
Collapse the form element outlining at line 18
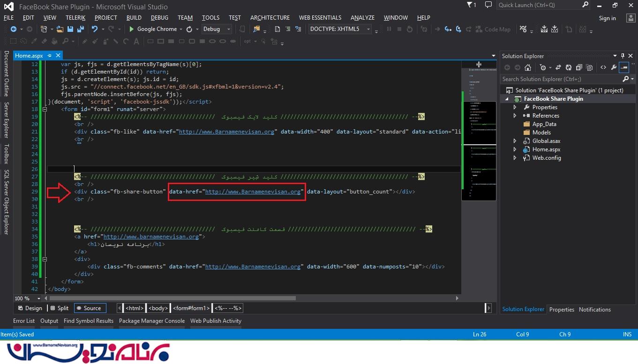click(45, 109)
